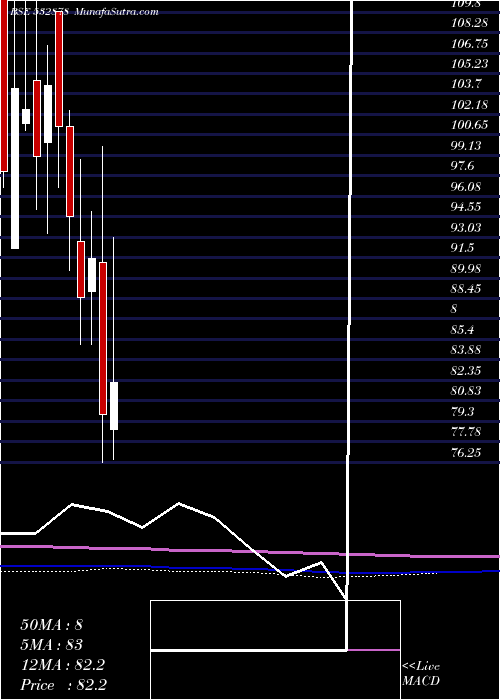Click the 12MA : 82.2 readout
This screenshot has height=700, width=500.
click(63, 665)
